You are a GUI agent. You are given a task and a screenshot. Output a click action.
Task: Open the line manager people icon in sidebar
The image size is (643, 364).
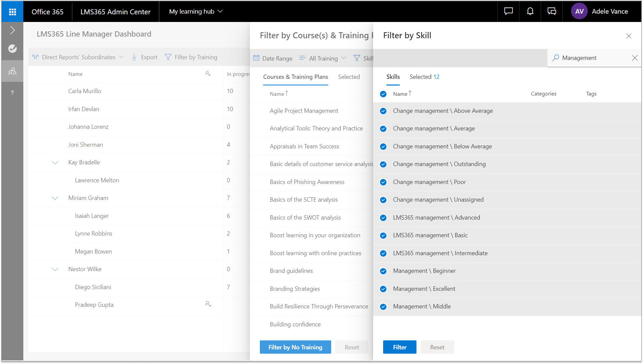pyautogui.click(x=12, y=71)
